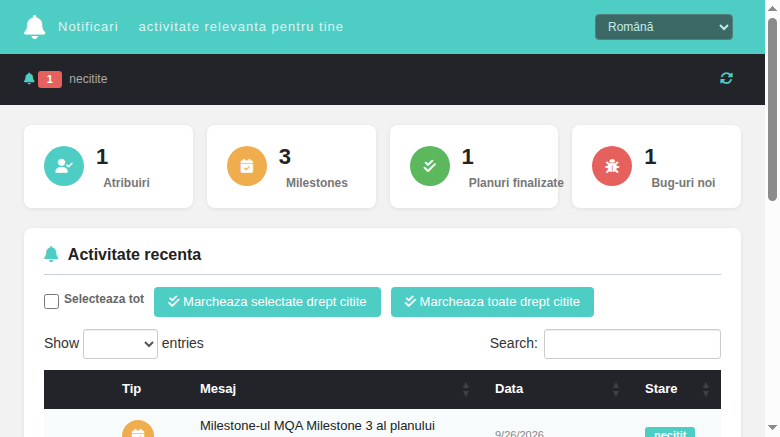
Task: Focus the Search input field
Action: point(632,343)
